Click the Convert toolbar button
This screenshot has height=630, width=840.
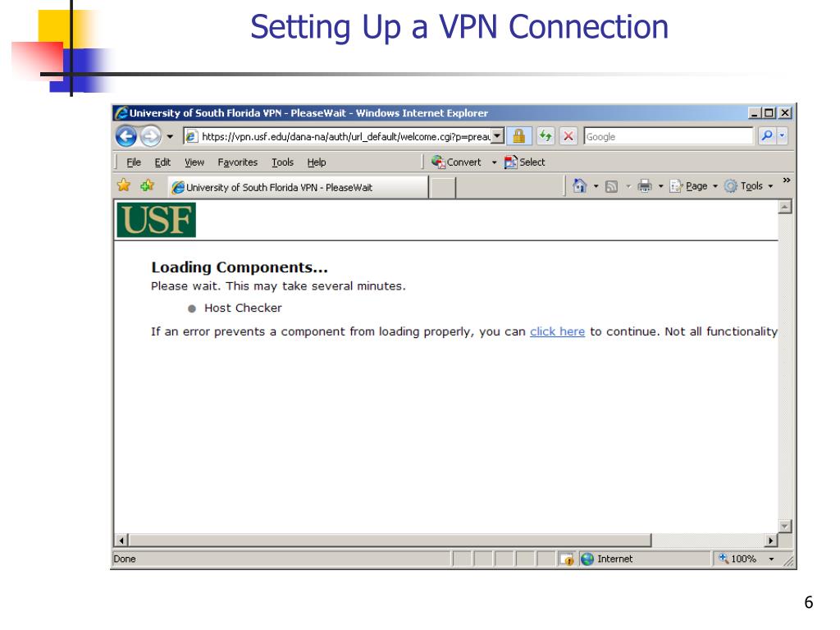click(x=456, y=162)
